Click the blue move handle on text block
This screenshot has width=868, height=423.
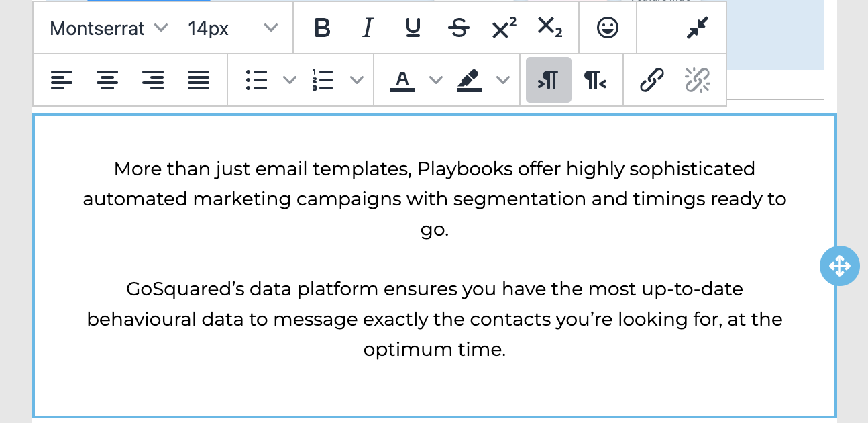pyautogui.click(x=840, y=266)
